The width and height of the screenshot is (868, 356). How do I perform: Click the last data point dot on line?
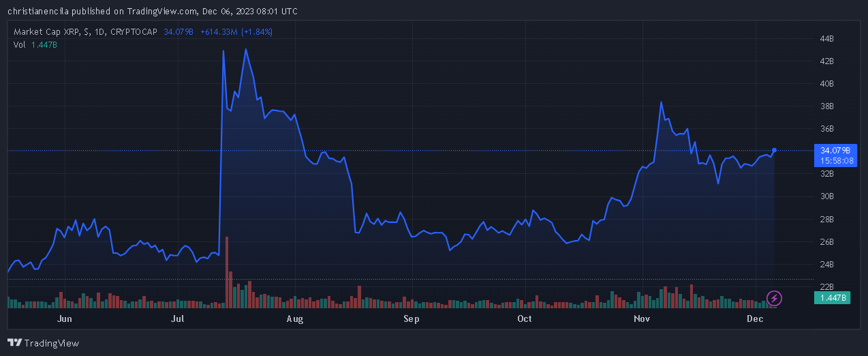(775, 150)
